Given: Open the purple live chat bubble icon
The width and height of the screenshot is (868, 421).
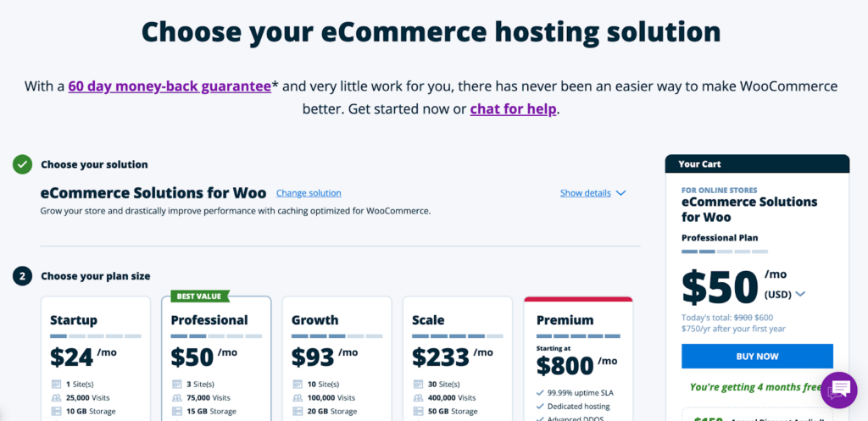Looking at the screenshot, I should (838, 390).
